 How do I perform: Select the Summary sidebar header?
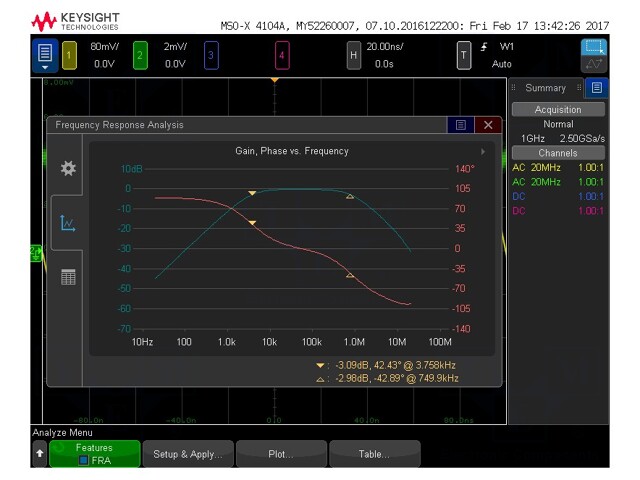(x=545, y=88)
